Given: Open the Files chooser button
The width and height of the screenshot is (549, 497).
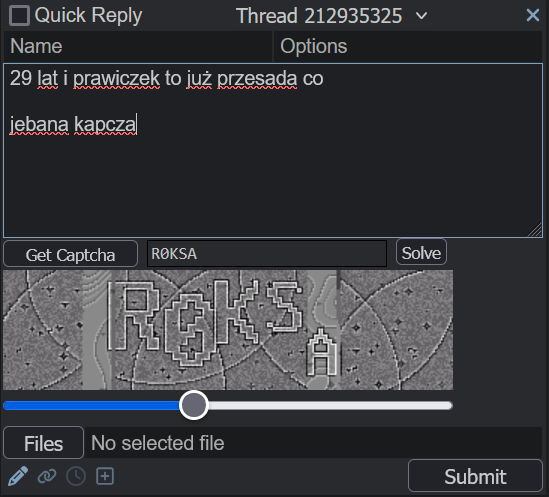Looking at the screenshot, I should [43, 443].
